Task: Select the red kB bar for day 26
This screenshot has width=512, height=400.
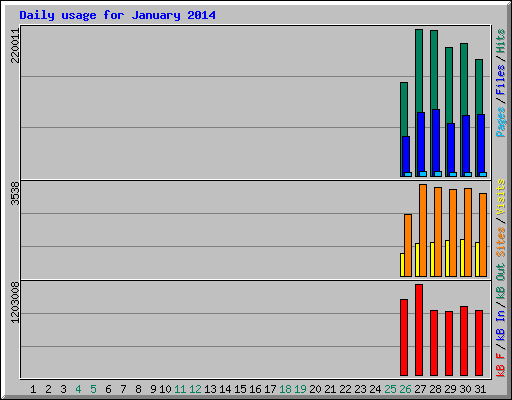Action: [x=404, y=337]
